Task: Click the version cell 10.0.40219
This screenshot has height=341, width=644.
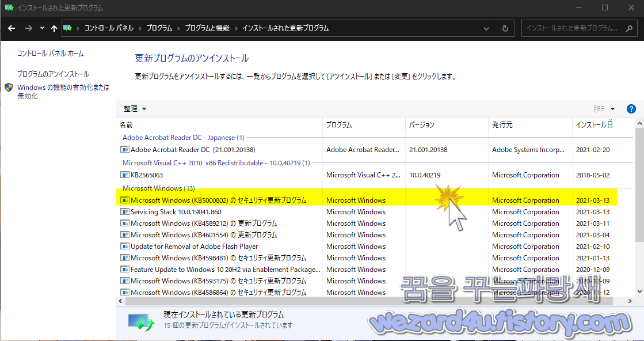Action: tap(425, 175)
